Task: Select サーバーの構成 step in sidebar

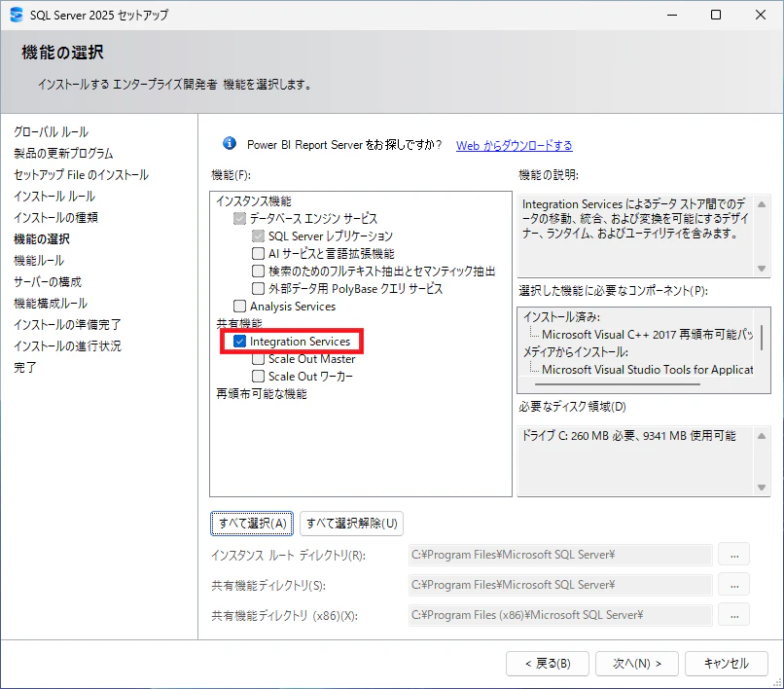Action: click(48, 282)
